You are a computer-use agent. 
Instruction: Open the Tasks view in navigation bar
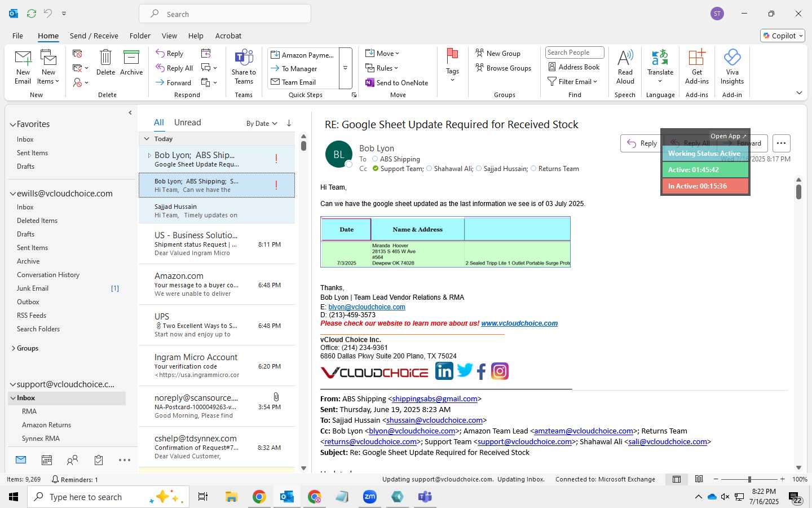(x=99, y=460)
